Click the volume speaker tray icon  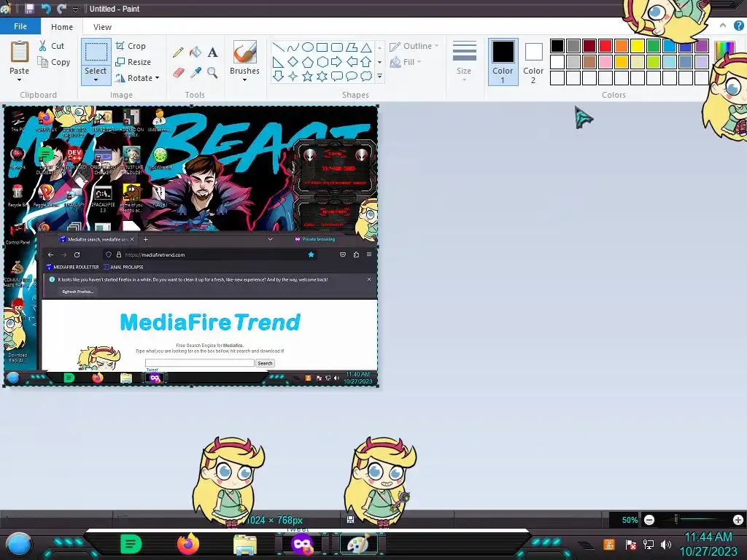(666, 544)
